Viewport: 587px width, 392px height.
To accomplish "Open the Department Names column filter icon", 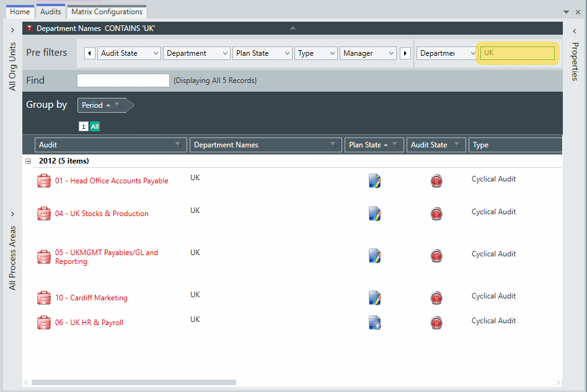I will (333, 145).
